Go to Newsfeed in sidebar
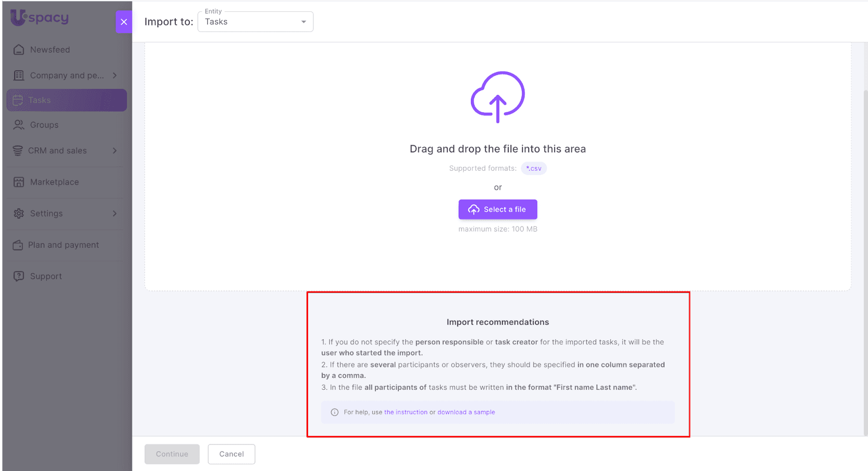The width and height of the screenshot is (868, 471). coord(50,50)
